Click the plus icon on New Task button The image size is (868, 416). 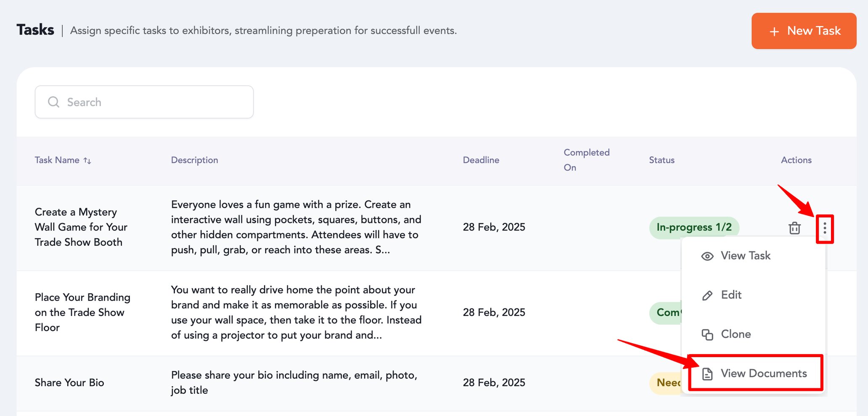coord(774,31)
